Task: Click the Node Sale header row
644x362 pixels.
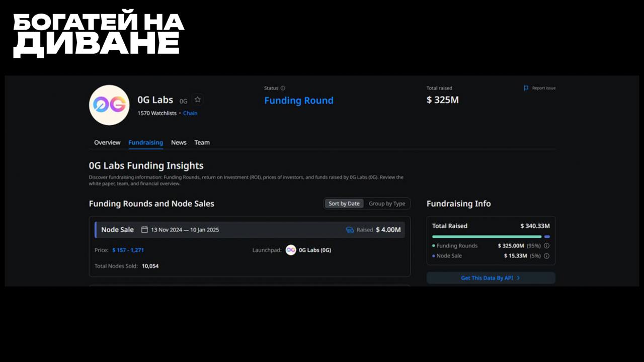Action: click(x=250, y=230)
